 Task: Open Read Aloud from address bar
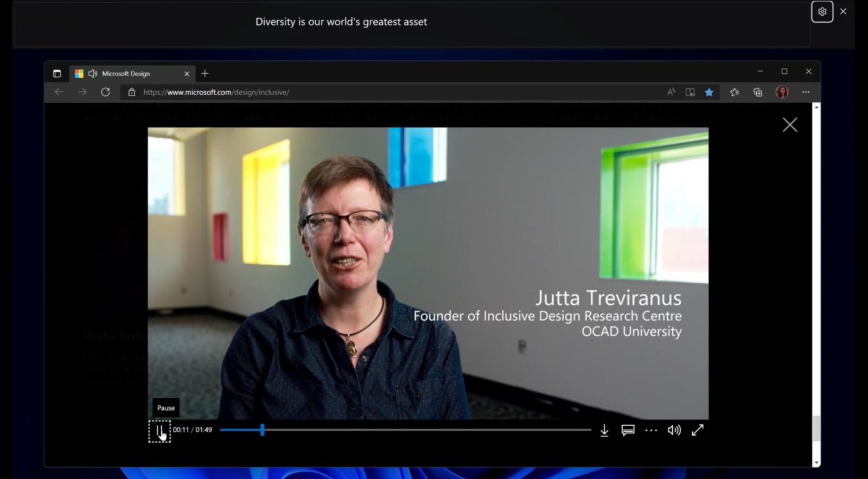(671, 92)
